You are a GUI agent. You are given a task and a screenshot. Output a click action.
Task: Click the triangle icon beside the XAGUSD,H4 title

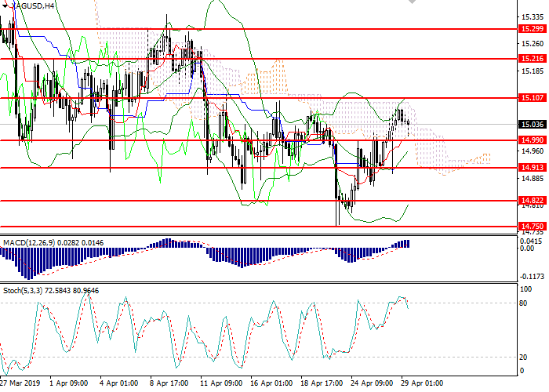pyautogui.click(x=5, y=5)
